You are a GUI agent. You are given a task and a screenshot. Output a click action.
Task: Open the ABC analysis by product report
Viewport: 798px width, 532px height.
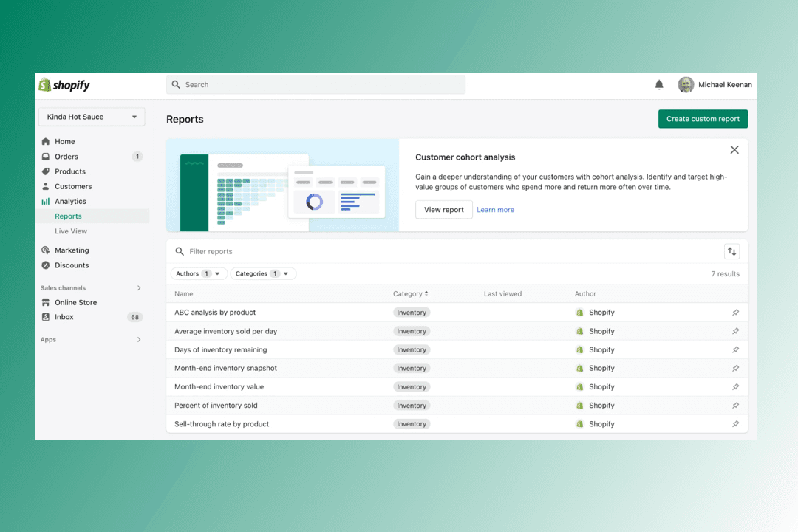[x=215, y=313]
